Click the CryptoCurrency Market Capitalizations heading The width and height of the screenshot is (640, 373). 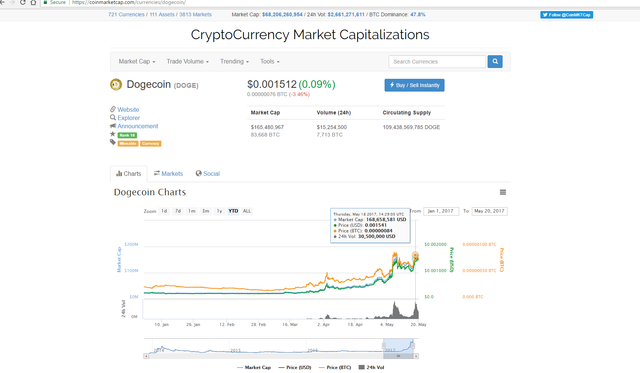coord(310,35)
